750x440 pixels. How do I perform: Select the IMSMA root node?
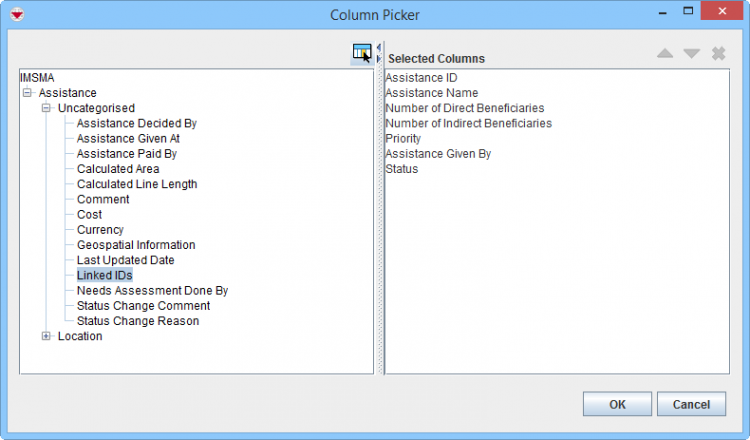click(36, 78)
